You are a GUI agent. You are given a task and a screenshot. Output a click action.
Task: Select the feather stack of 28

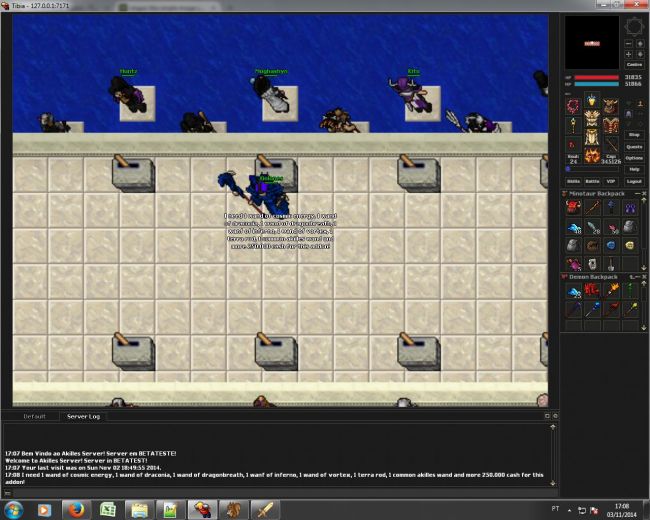click(592, 227)
